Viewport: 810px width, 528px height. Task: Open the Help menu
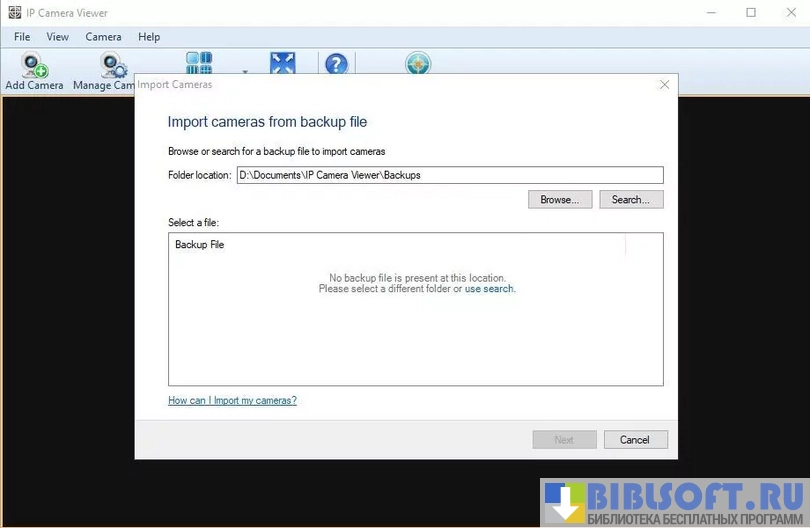(x=149, y=37)
